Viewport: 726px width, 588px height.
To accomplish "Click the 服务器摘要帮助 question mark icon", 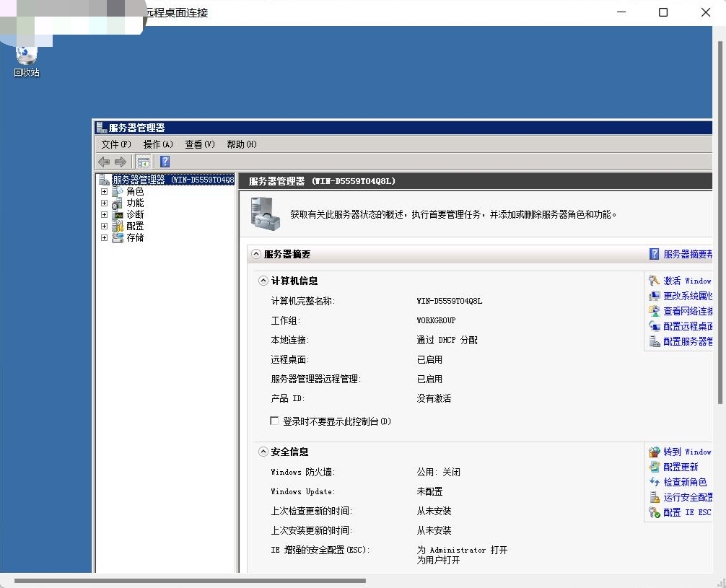I will pos(654,254).
